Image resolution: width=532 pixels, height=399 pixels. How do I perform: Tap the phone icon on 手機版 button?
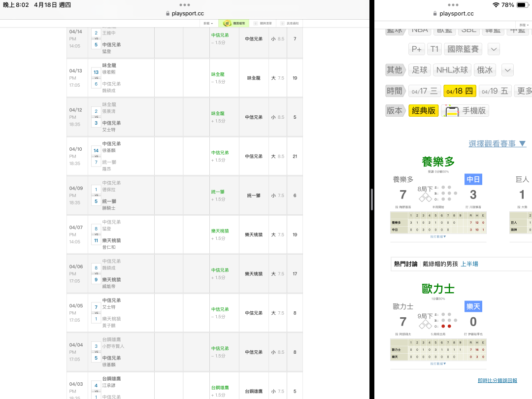point(452,111)
